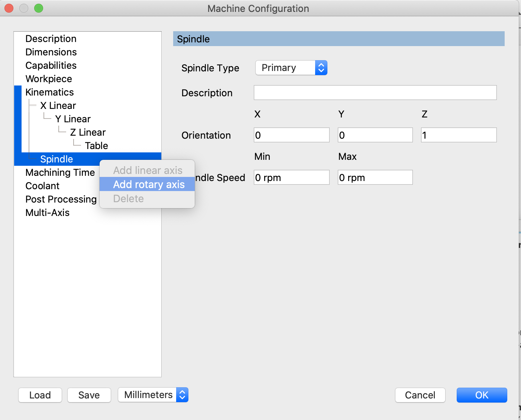The image size is (521, 420).
Task: Select Z Linear in the kinematics tree
Action: coord(88,132)
